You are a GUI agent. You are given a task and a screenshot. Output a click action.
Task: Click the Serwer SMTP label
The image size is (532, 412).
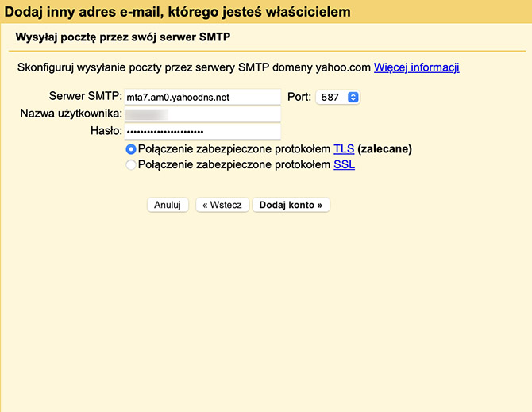click(86, 96)
